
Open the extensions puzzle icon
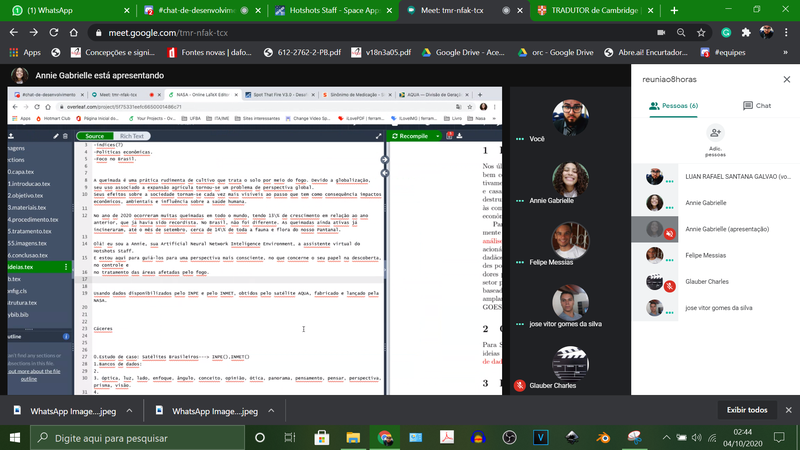746,33
